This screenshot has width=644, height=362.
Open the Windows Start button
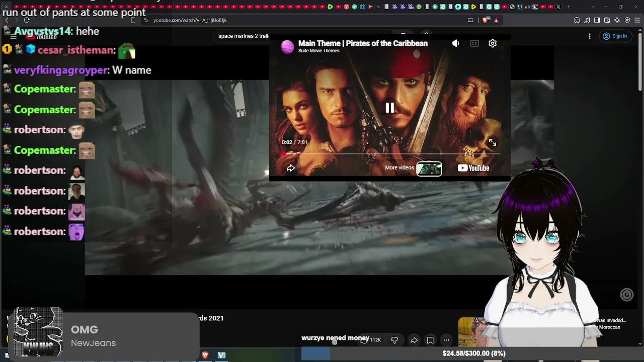click(x=7, y=355)
